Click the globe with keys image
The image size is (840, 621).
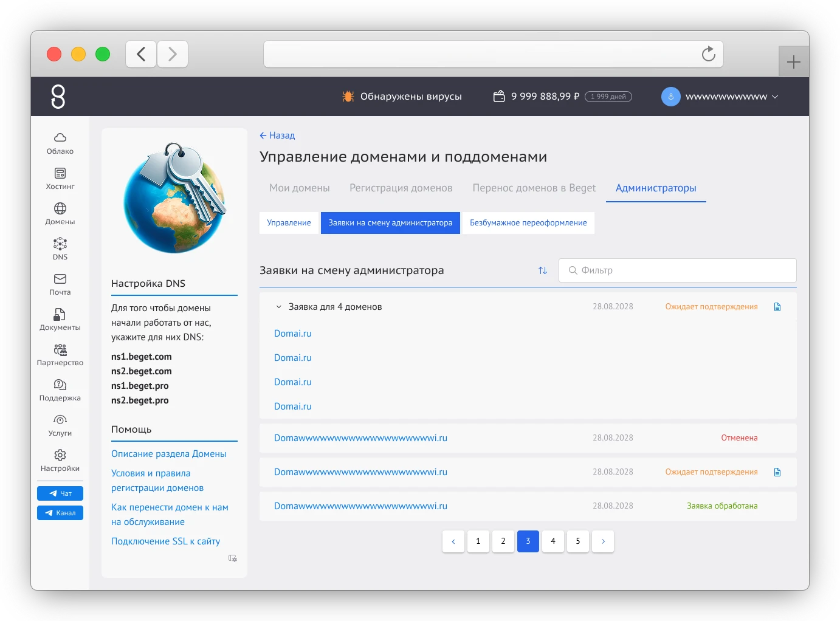(x=175, y=198)
